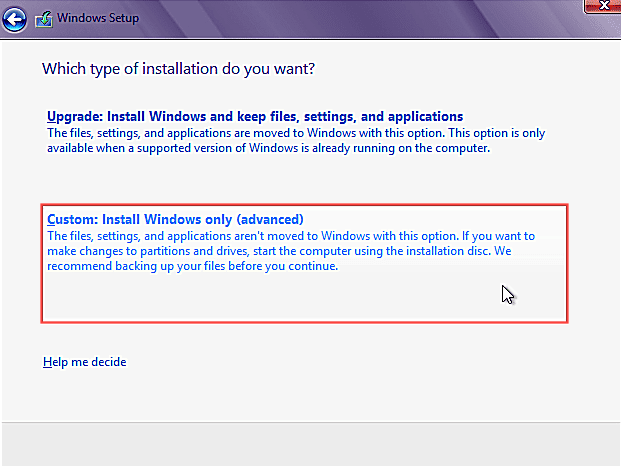Click the "Which type of installation" question heading
Screen dimensions: 621x468
(x=186, y=69)
